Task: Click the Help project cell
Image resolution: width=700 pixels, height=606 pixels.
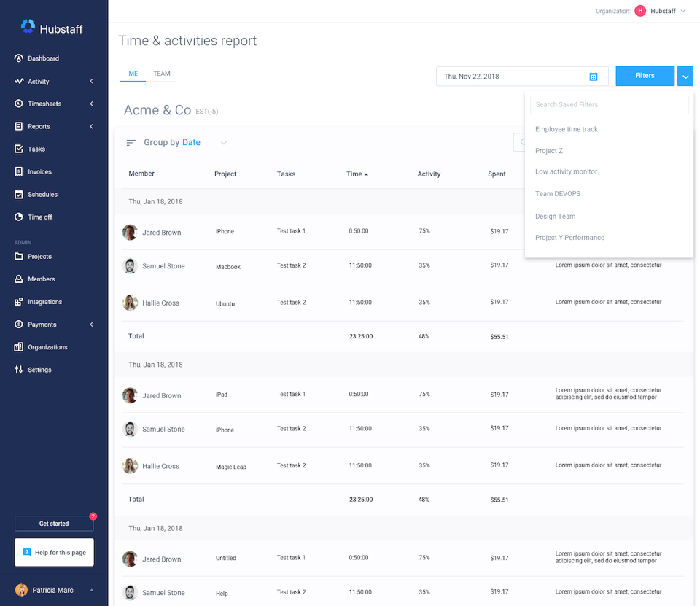Action: click(x=222, y=594)
